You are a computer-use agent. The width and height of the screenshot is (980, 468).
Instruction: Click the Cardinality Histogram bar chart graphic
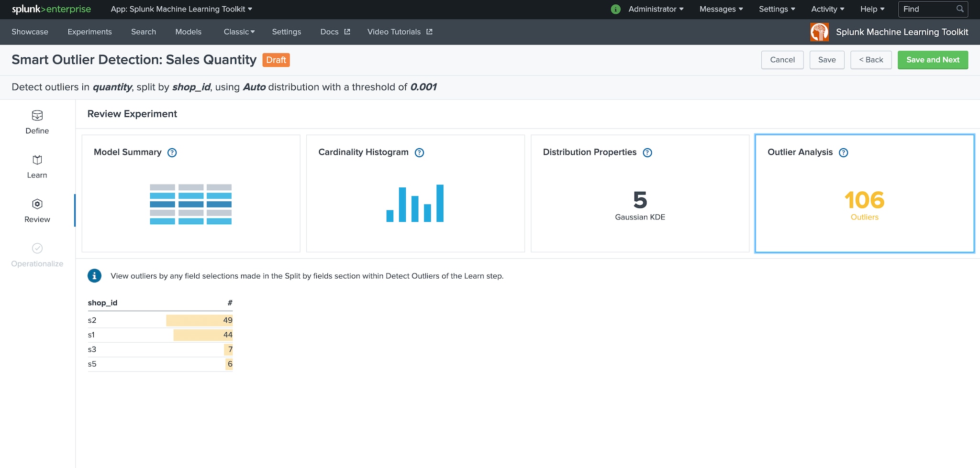[x=415, y=203]
